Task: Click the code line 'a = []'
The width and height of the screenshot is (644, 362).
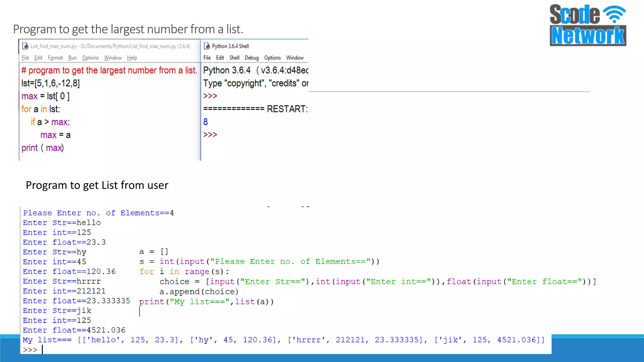Action: coord(154,252)
